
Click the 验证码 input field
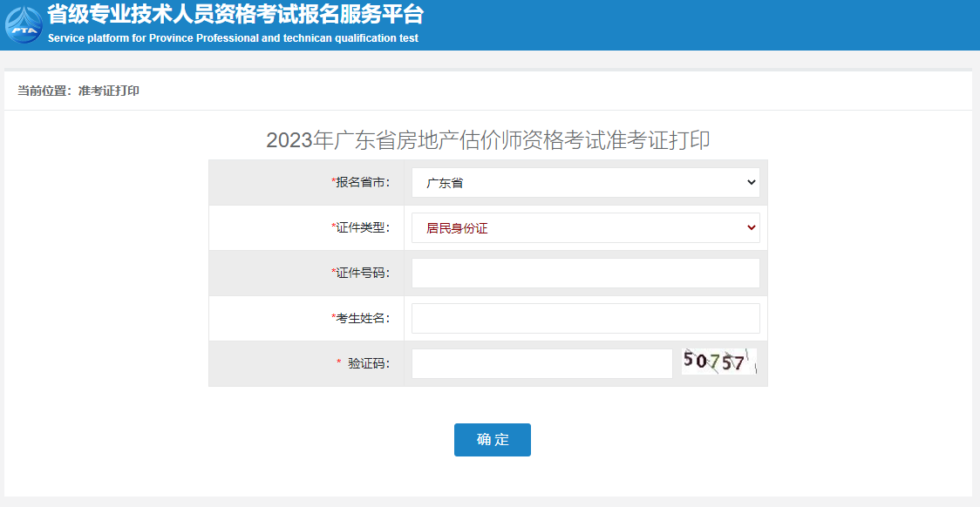tap(541, 363)
